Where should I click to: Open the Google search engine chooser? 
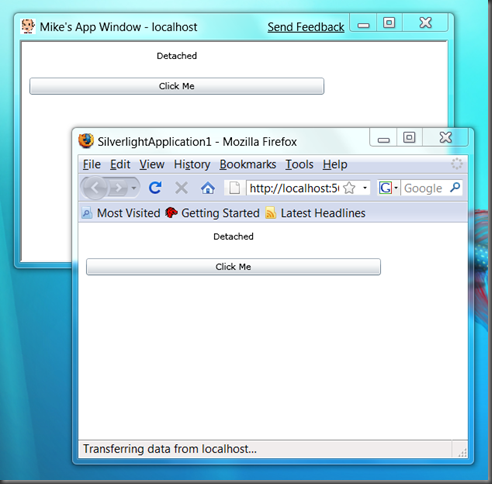[x=388, y=188]
